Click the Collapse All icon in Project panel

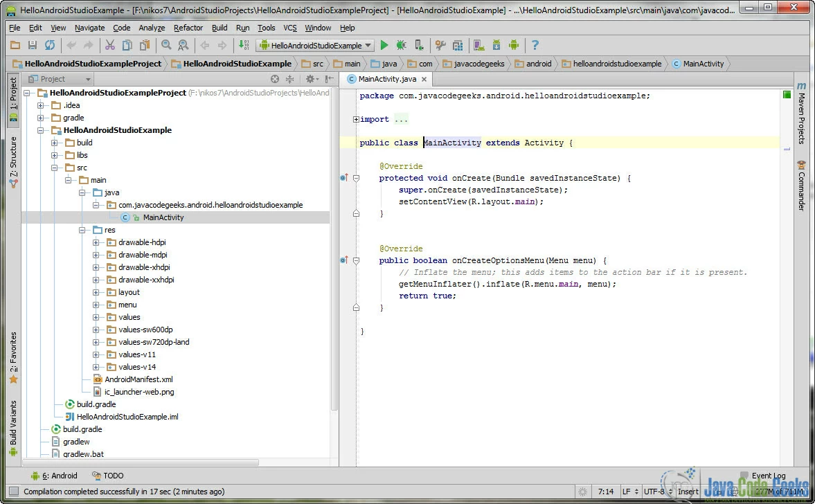(x=289, y=79)
